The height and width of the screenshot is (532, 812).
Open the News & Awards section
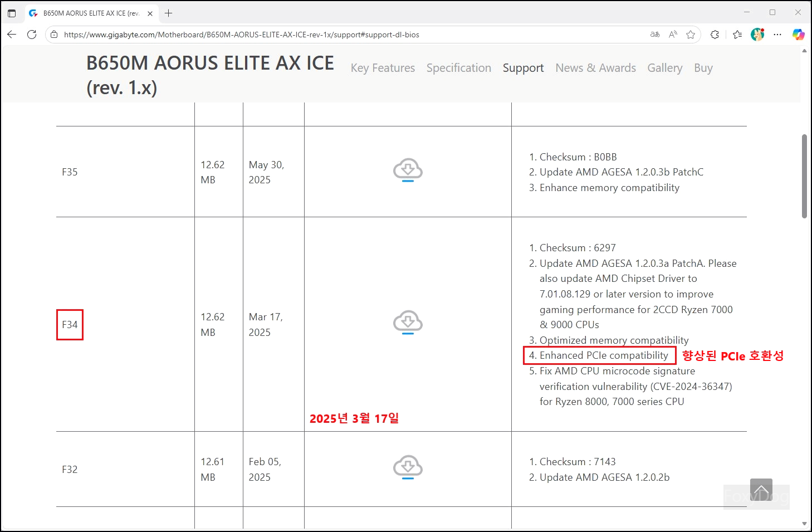click(x=595, y=68)
